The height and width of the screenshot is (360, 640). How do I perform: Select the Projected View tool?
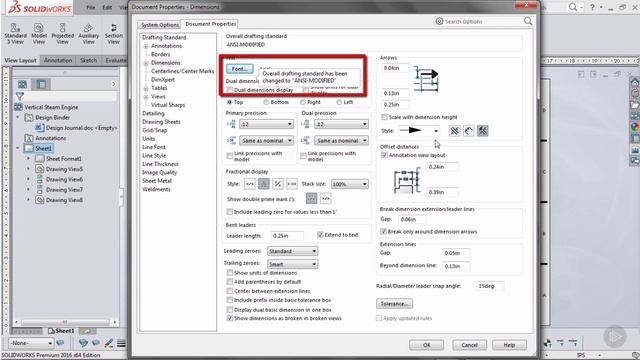point(62,33)
